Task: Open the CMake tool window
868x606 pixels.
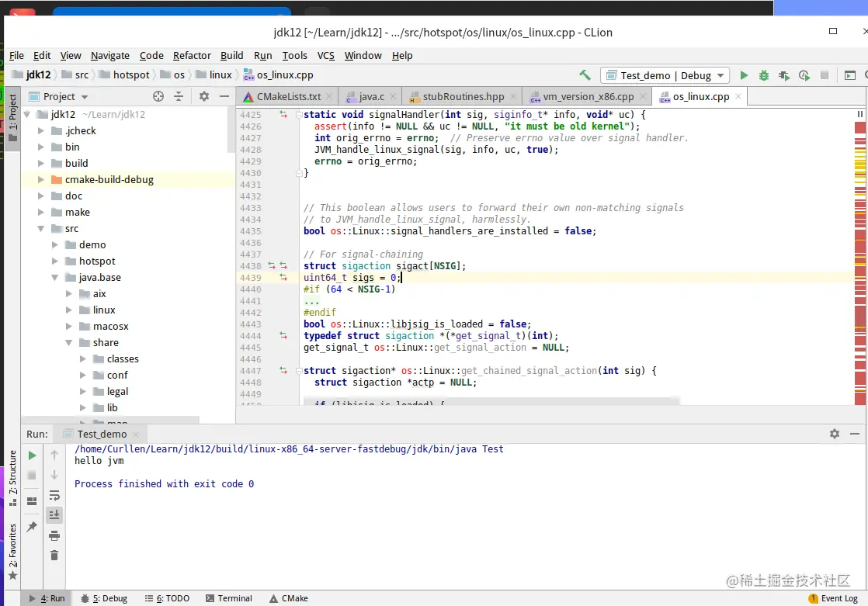Action: [288, 598]
